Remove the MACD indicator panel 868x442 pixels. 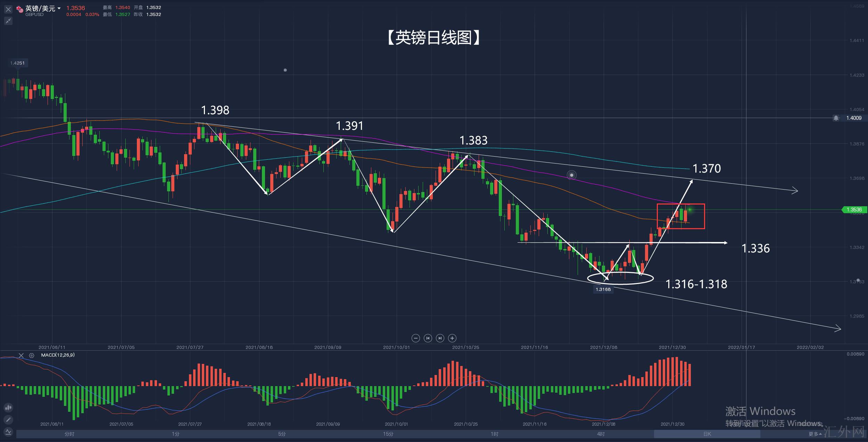21,356
